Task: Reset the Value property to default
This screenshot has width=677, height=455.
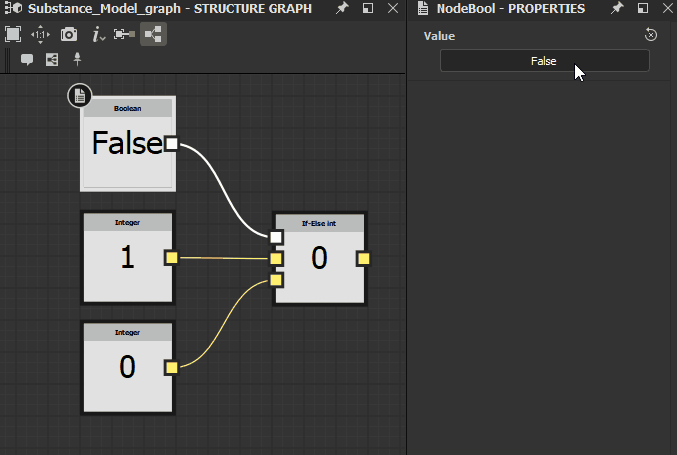Action: [x=650, y=35]
